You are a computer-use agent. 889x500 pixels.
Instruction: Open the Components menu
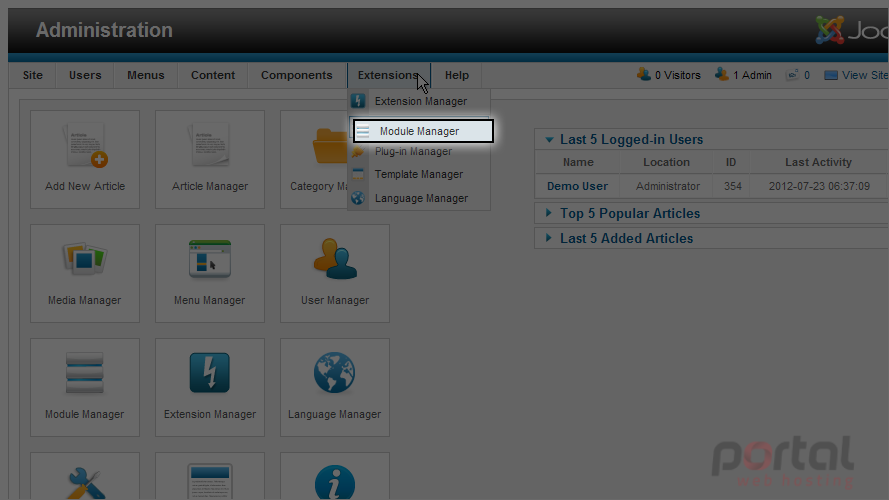(x=297, y=75)
